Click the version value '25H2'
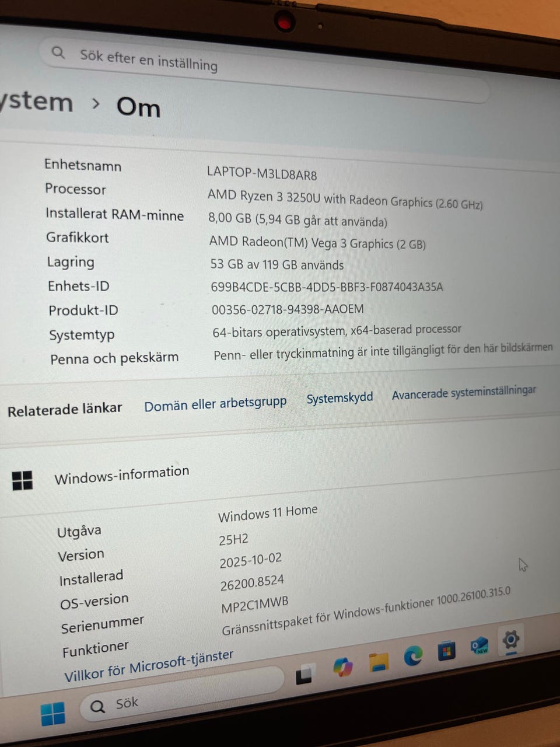Viewport: 560px width, 747px height. point(233,539)
